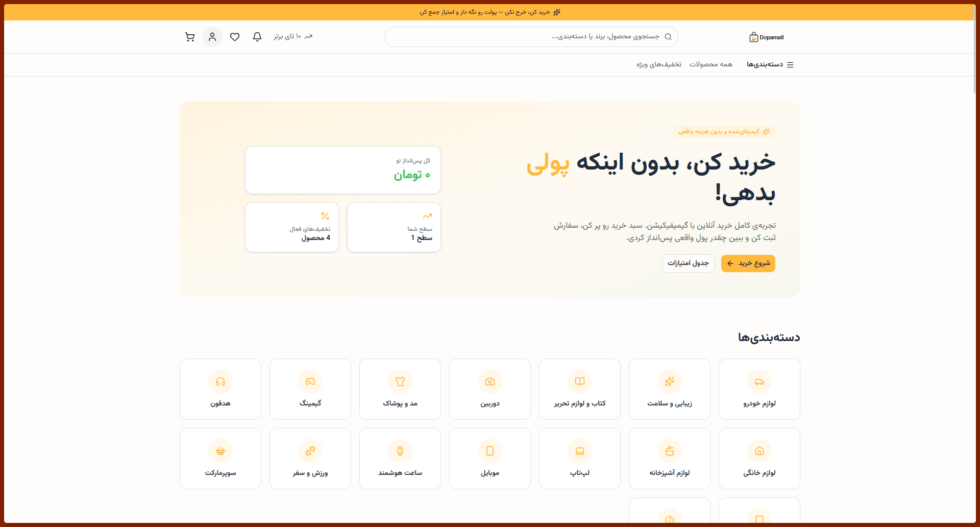Open the 'گیمینگ' gamepad category icon
Screen dimensions: 980x527
[x=310, y=381]
